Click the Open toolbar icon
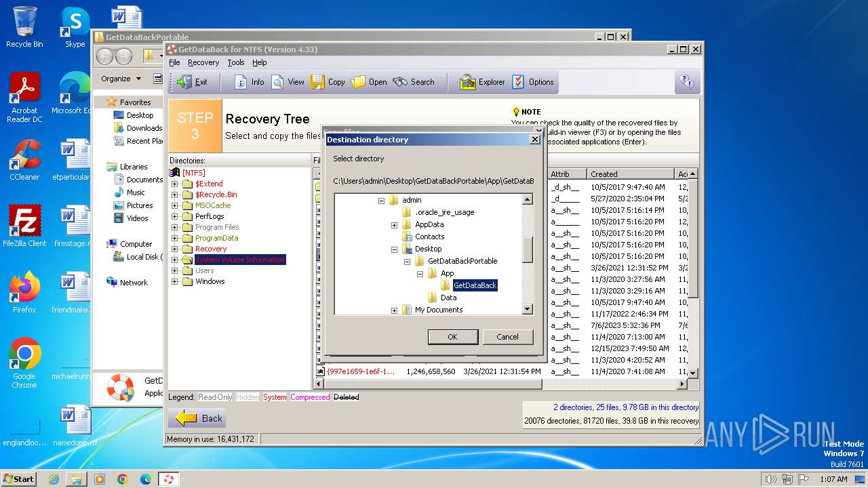 click(369, 82)
